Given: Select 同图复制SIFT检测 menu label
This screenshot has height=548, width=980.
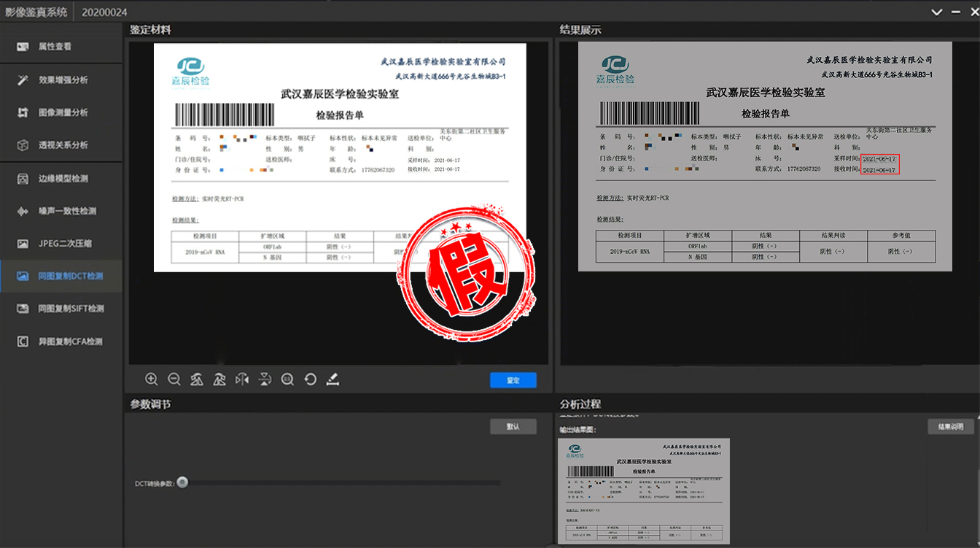Looking at the screenshot, I should pyautogui.click(x=71, y=309).
